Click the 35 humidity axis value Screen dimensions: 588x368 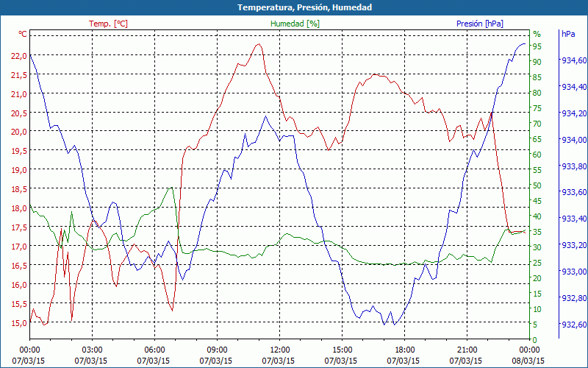pos(537,232)
